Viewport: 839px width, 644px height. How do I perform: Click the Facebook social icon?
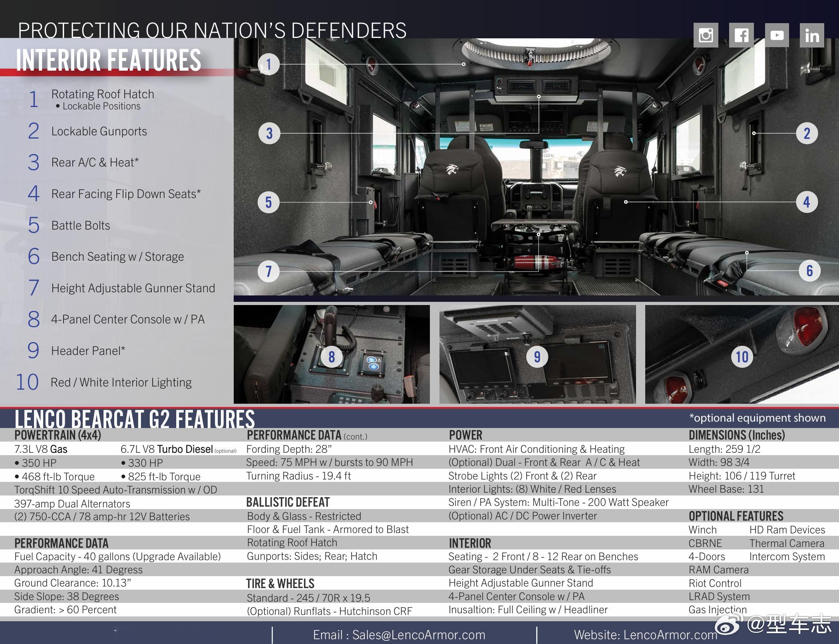pyautogui.click(x=741, y=35)
